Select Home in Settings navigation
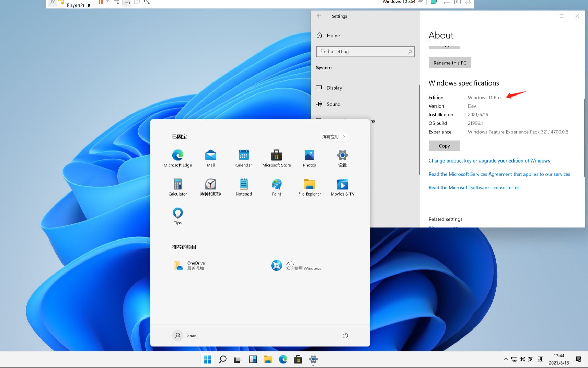 [x=333, y=35]
